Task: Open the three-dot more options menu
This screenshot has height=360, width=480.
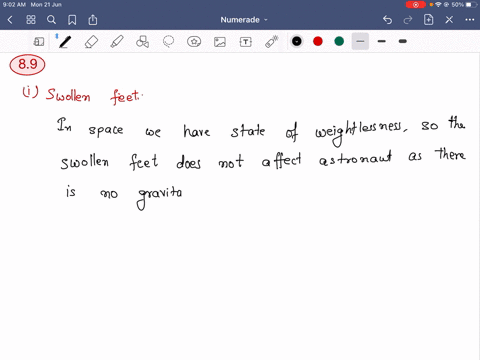Action: pyautogui.click(x=470, y=20)
